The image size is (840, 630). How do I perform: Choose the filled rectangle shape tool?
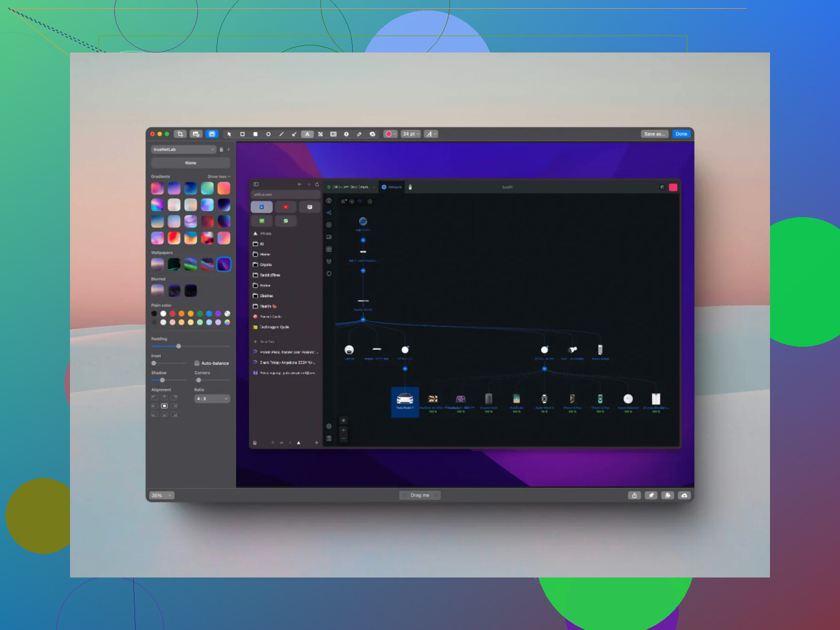pos(255,134)
